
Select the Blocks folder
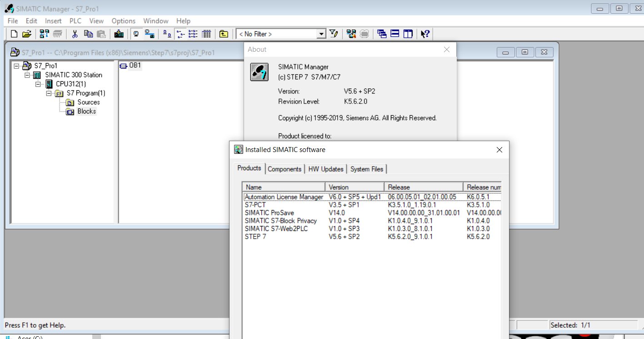(x=86, y=111)
